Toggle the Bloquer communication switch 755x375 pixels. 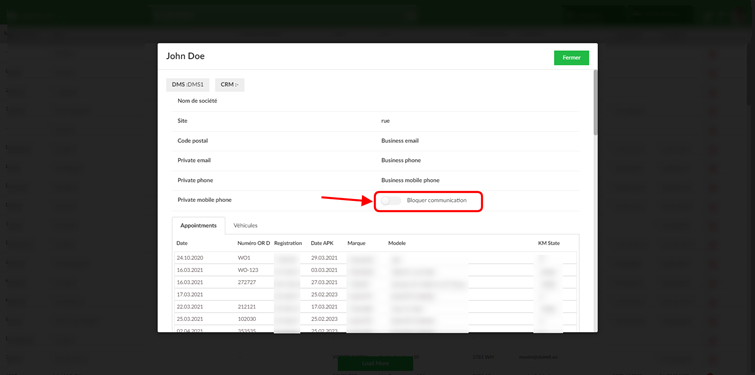pyautogui.click(x=391, y=200)
